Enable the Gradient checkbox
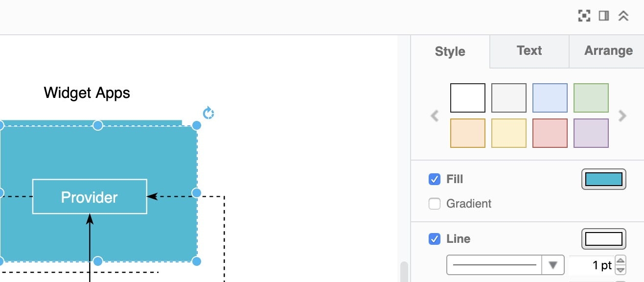 coord(434,204)
